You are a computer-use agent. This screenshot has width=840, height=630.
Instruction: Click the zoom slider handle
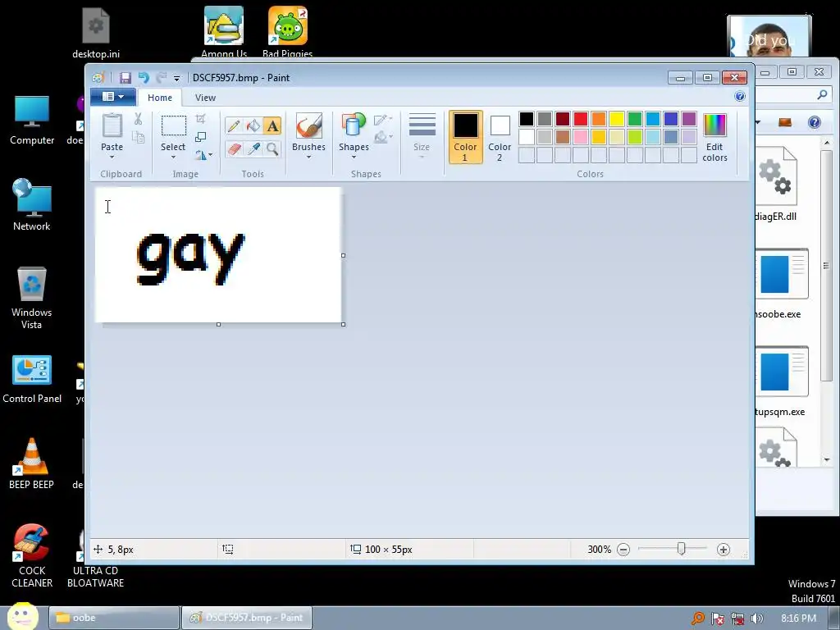(x=682, y=549)
